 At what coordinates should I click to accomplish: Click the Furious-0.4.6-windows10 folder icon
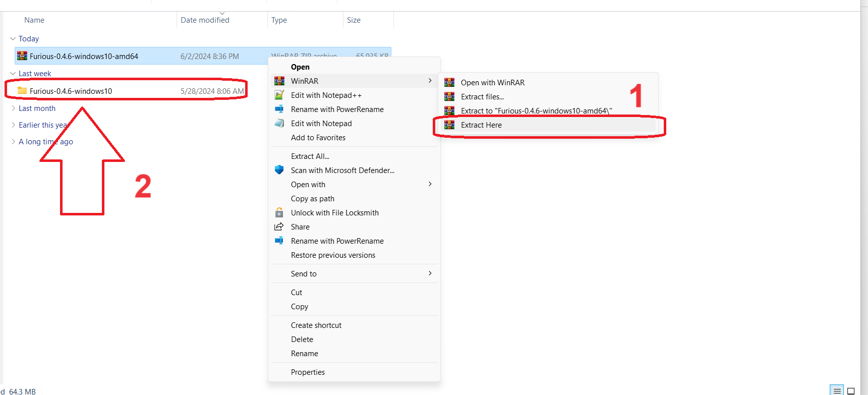pyautogui.click(x=22, y=91)
